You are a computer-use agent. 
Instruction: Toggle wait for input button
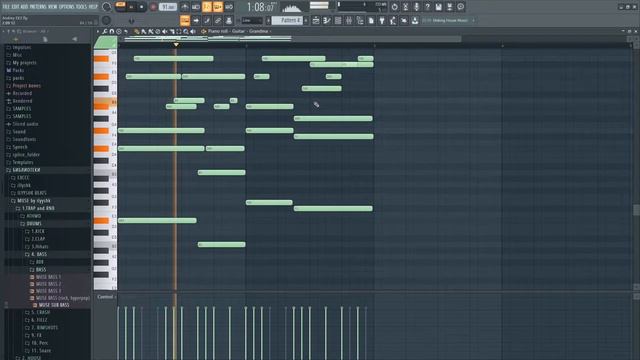(x=196, y=7)
